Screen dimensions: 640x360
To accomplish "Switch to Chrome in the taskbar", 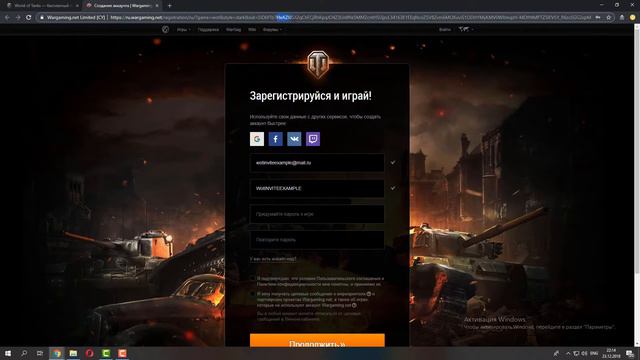I will pos(57,353).
